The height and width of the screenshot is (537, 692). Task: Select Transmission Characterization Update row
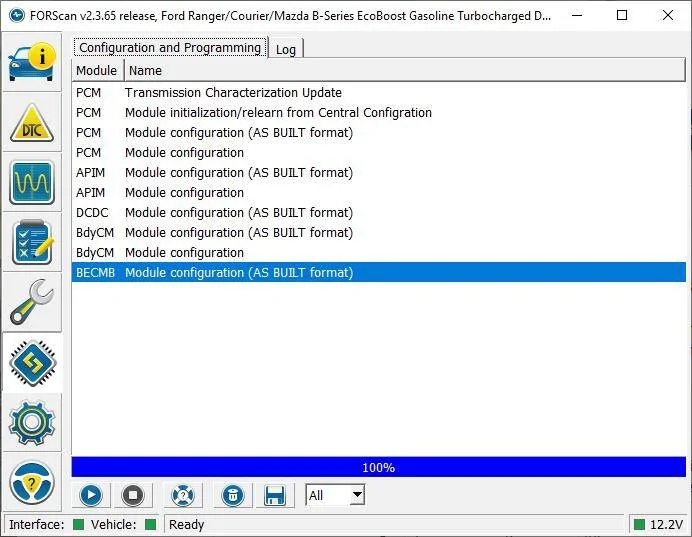coord(379,93)
